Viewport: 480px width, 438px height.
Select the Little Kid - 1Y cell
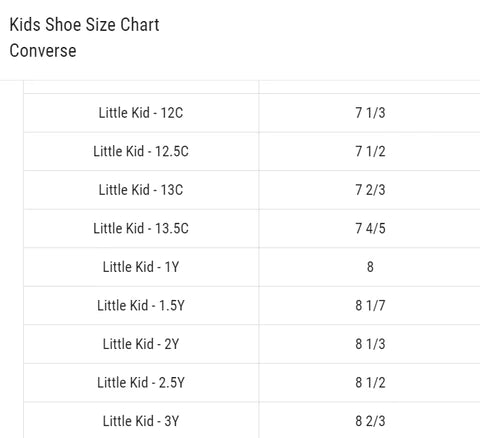tap(141, 267)
